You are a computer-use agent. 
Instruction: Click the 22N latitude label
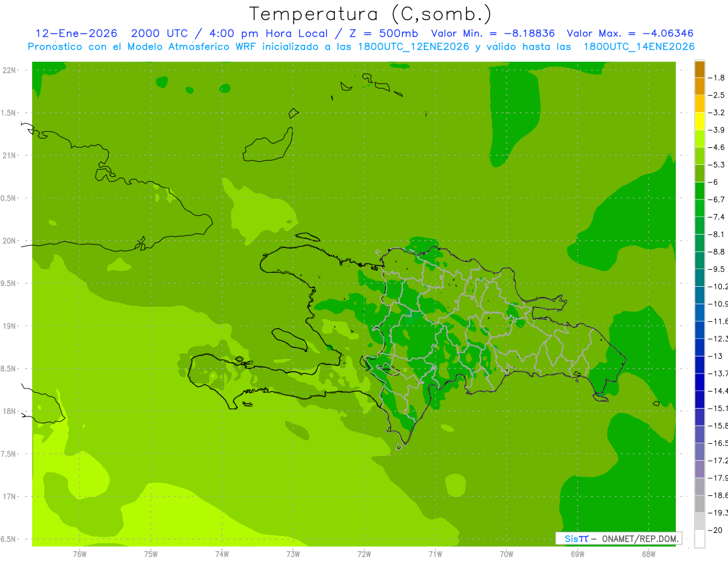(x=10, y=70)
